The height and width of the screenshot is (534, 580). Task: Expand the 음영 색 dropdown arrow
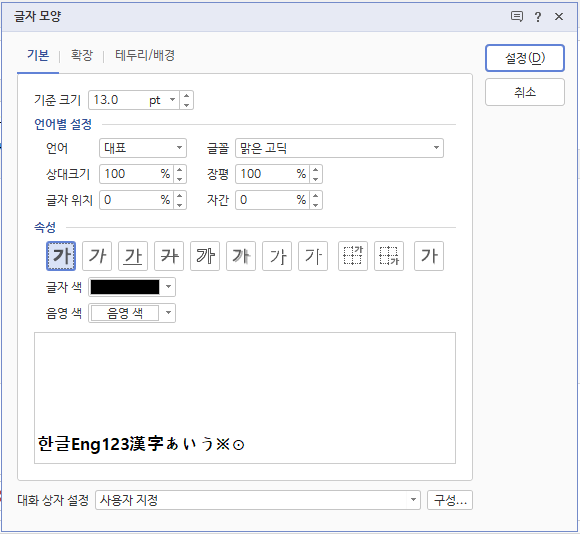pos(168,313)
